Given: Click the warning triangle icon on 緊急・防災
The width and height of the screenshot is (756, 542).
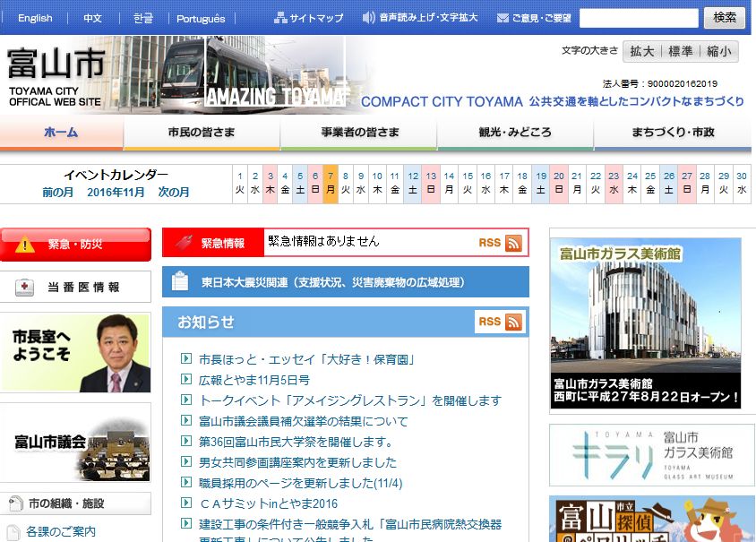Looking at the screenshot, I should pyautogui.click(x=26, y=245).
